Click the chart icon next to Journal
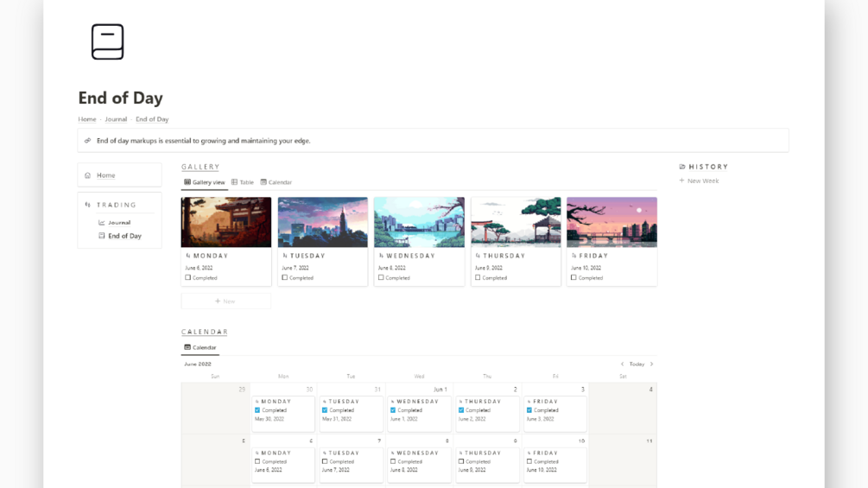868x488 pixels. (x=101, y=223)
